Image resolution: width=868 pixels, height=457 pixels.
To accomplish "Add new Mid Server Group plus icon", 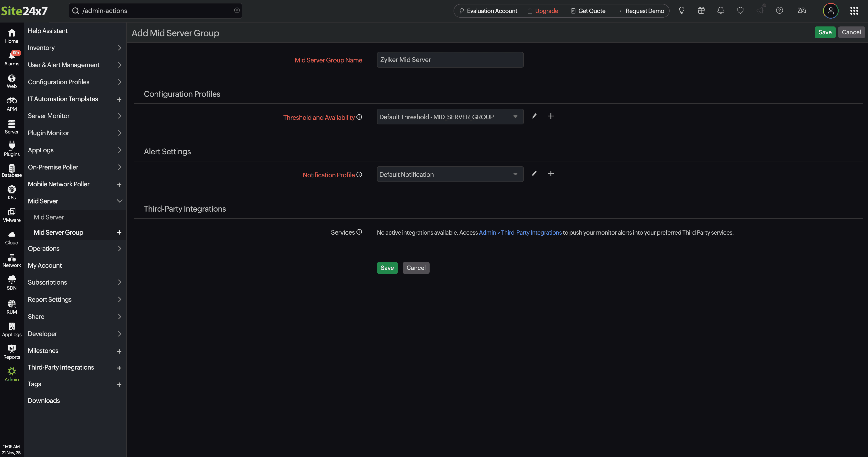I will point(119,232).
